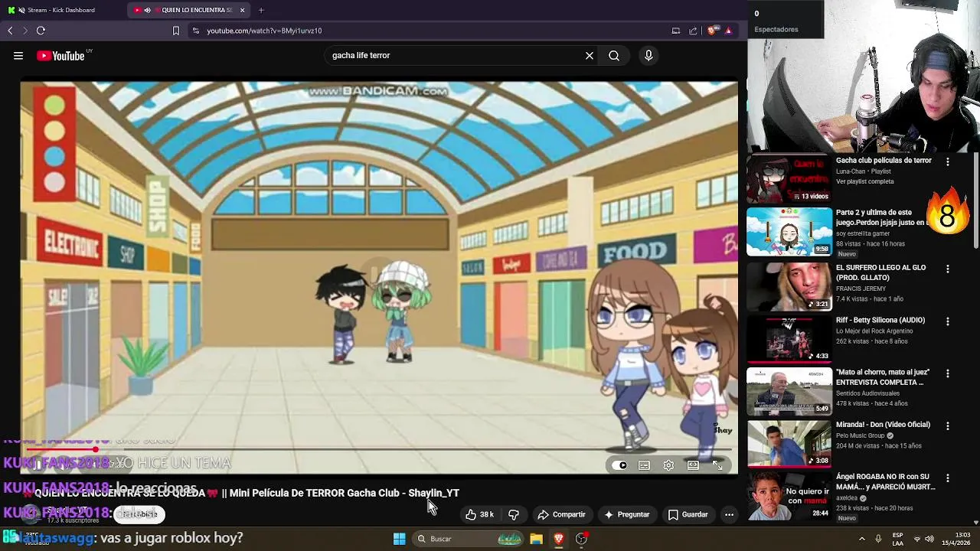
Task: Like the video with 38 k likes
Action: pyautogui.click(x=479, y=514)
